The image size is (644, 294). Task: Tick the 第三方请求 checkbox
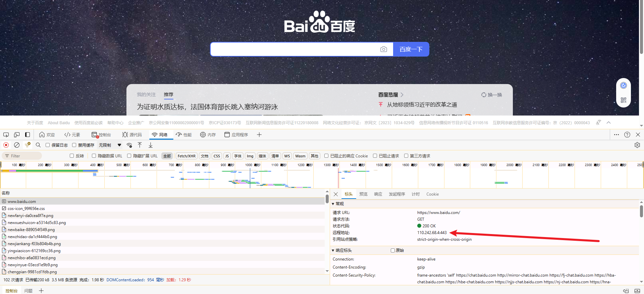click(x=406, y=156)
